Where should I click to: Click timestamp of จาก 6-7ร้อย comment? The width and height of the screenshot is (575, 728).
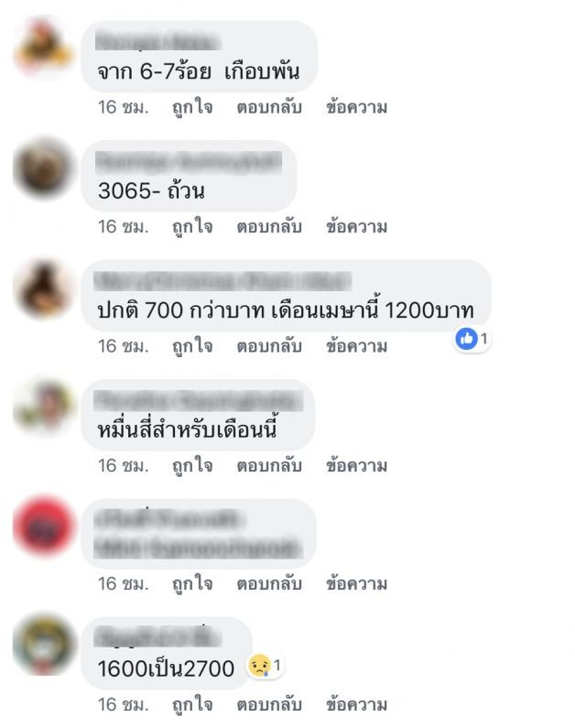pyautogui.click(x=123, y=108)
